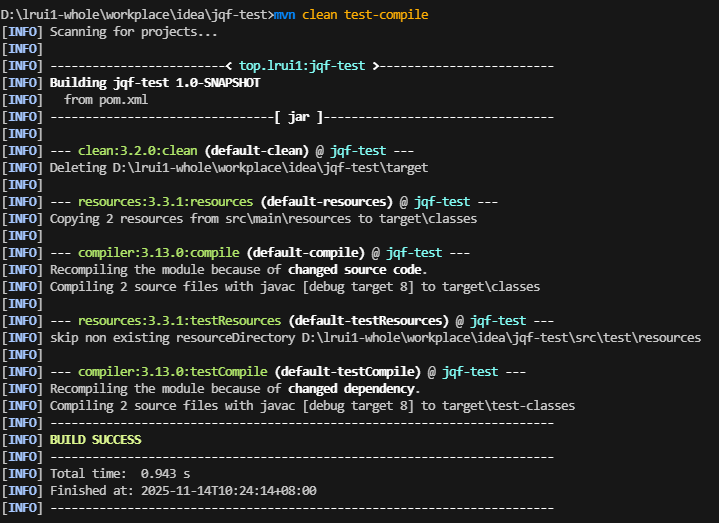Click the "compiler:3.13.0:testCompile" plugin goal
Viewport: 719px width, 523px height.
(172, 372)
